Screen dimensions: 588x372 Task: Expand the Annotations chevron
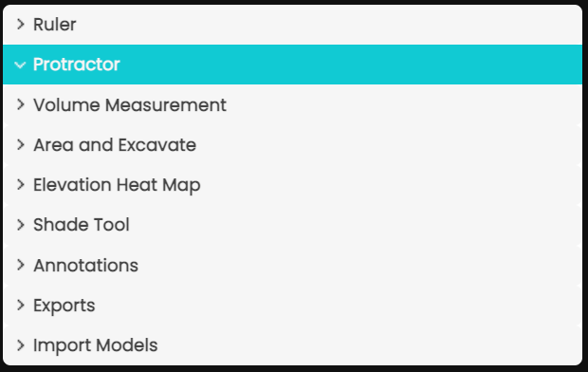click(x=21, y=265)
